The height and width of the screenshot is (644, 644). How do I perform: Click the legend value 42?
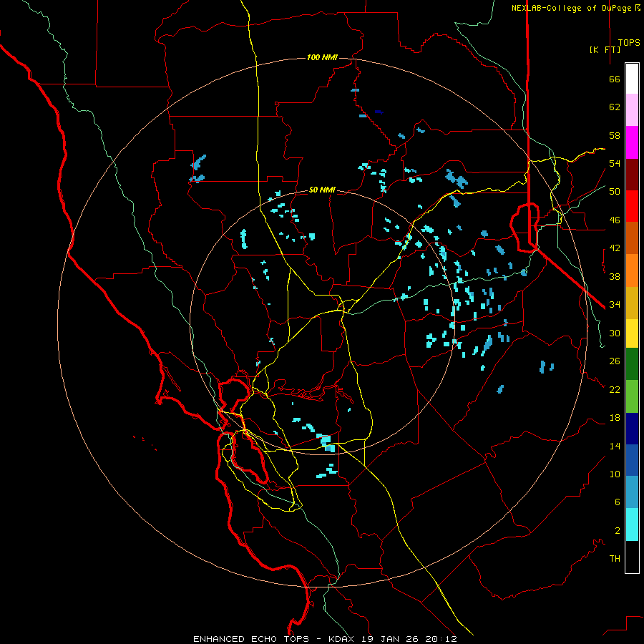pyautogui.click(x=615, y=248)
